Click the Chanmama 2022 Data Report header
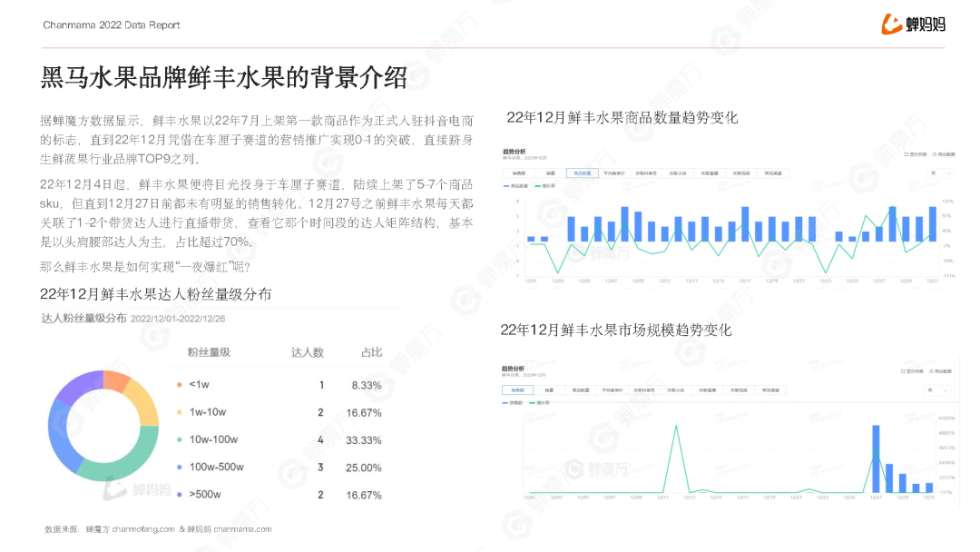 pos(112,25)
